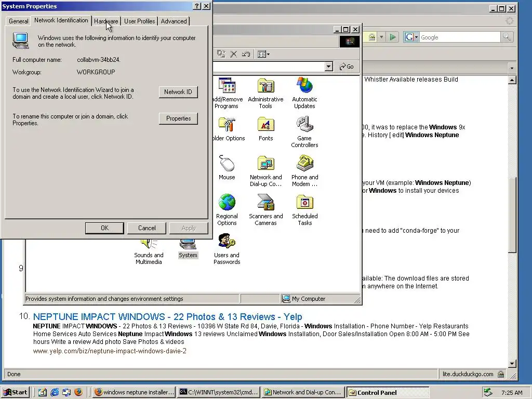Click the status bar security icon next to lite.duckduckgo.com
The height and width of the screenshot is (399, 532).
pos(501,374)
